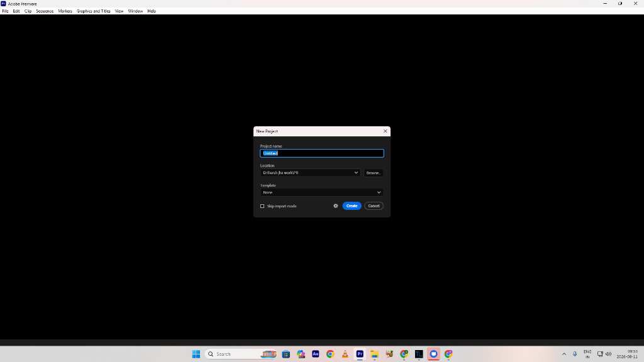Open File Explorer from taskbar

coord(375,354)
